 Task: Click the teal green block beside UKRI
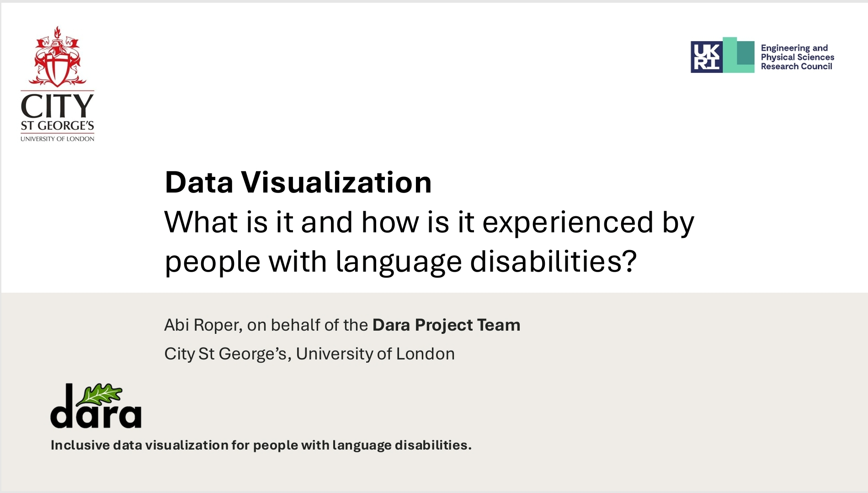tap(739, 55)
